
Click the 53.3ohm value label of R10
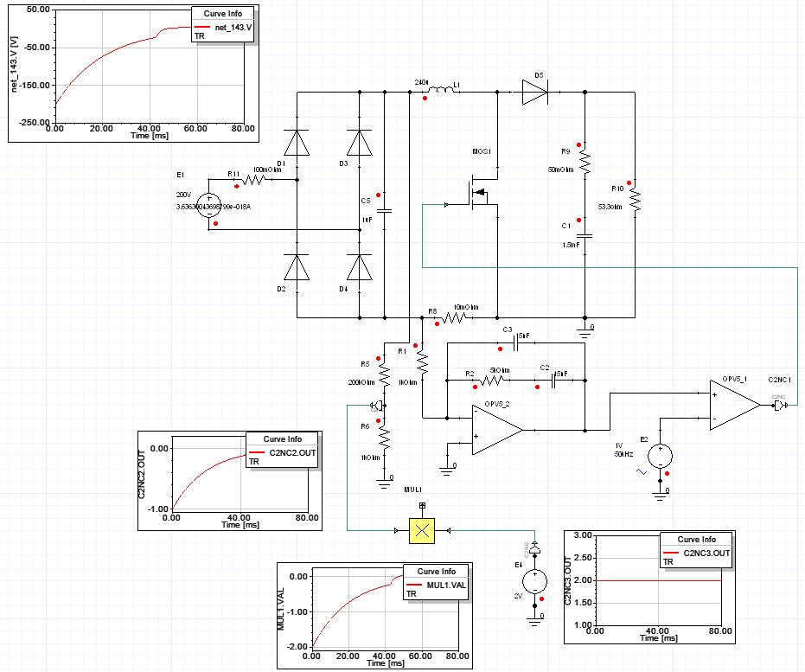[610, 207]
